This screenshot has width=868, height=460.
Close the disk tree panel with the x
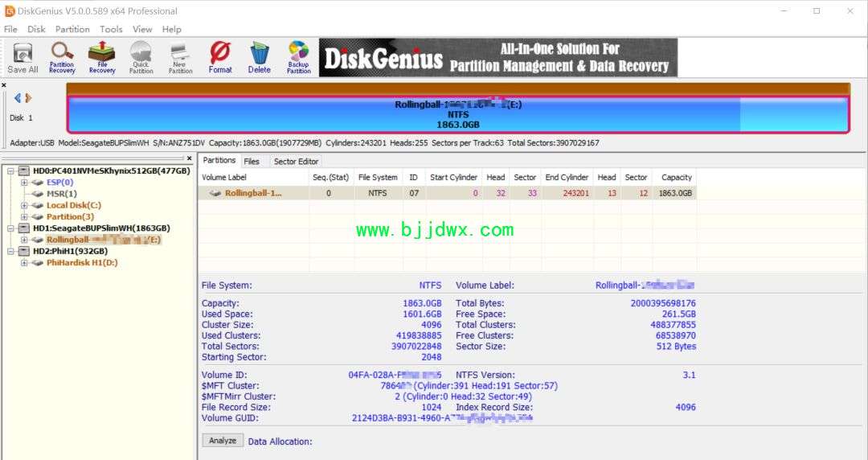190,158
